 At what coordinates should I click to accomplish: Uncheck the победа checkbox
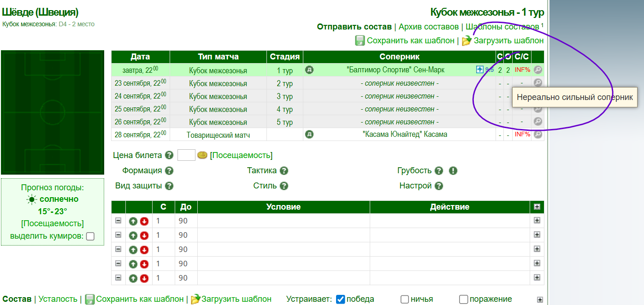[x=341, y=299]
